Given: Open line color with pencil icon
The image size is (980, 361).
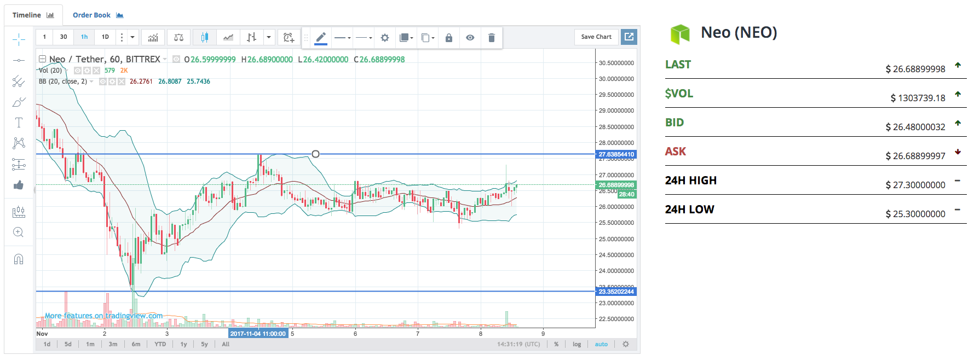Looking at the screenshot, I should [321, 38].
